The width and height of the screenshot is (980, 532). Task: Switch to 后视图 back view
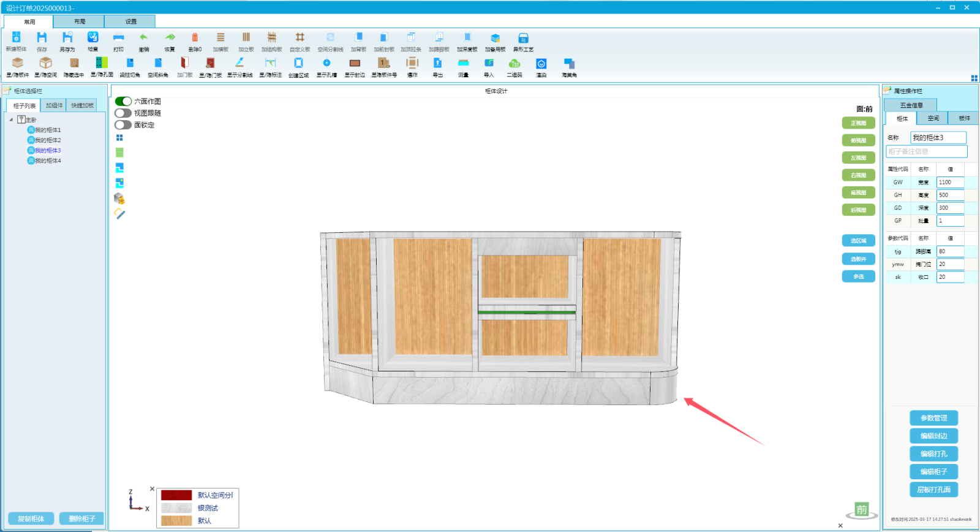[858, 210]
